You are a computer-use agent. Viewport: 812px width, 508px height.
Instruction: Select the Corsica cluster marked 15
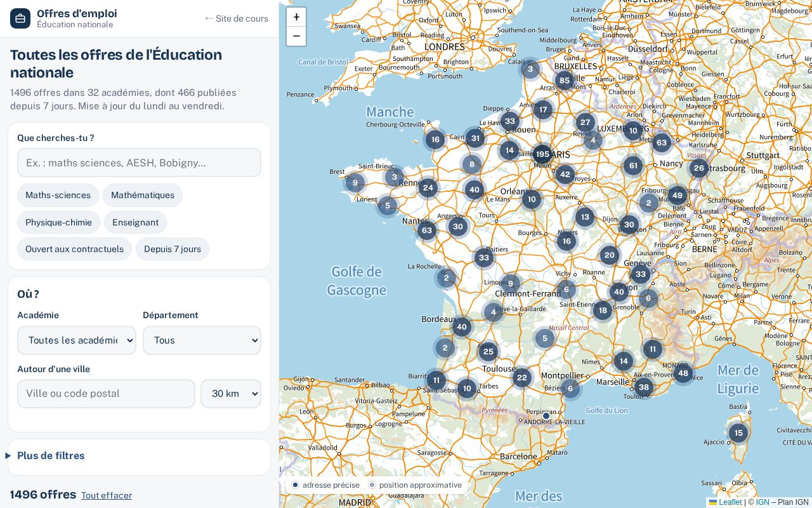[x=738, y=433]
